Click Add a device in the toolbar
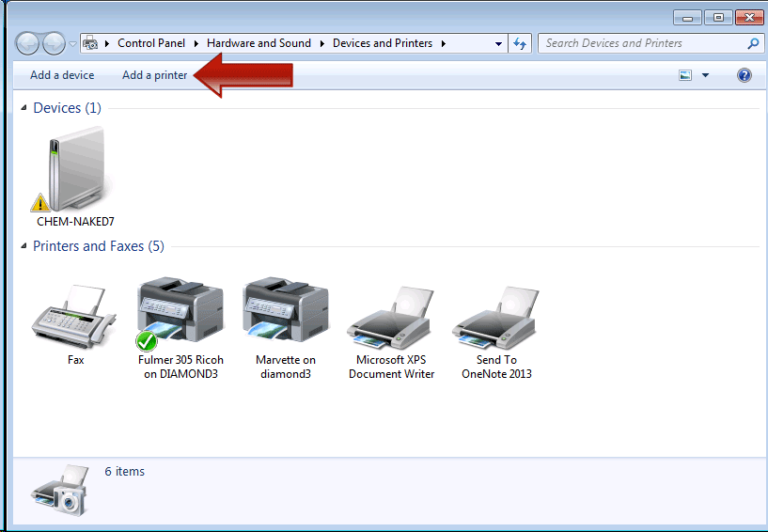The image size is (768, 532). pos(62,75)
